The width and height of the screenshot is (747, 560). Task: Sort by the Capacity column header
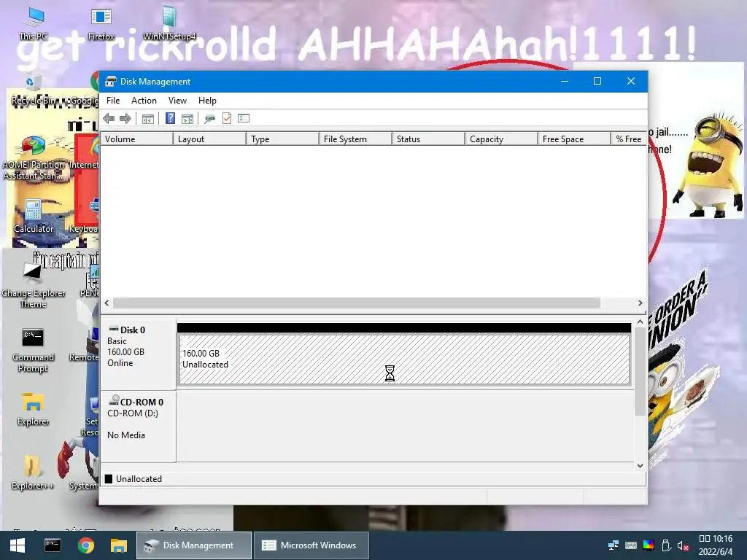(x=501, y=139)
